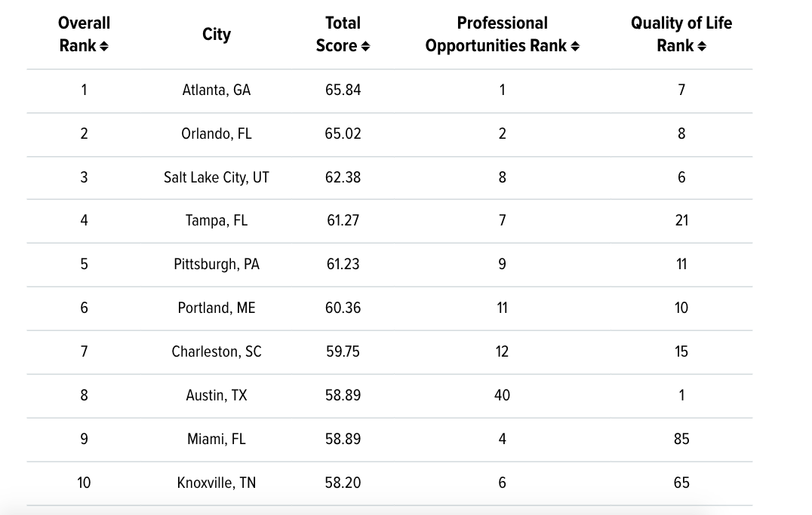Select Pittsburgh, PA in city column
Viewport: 812px width, 515px height.
pos(217,265)
